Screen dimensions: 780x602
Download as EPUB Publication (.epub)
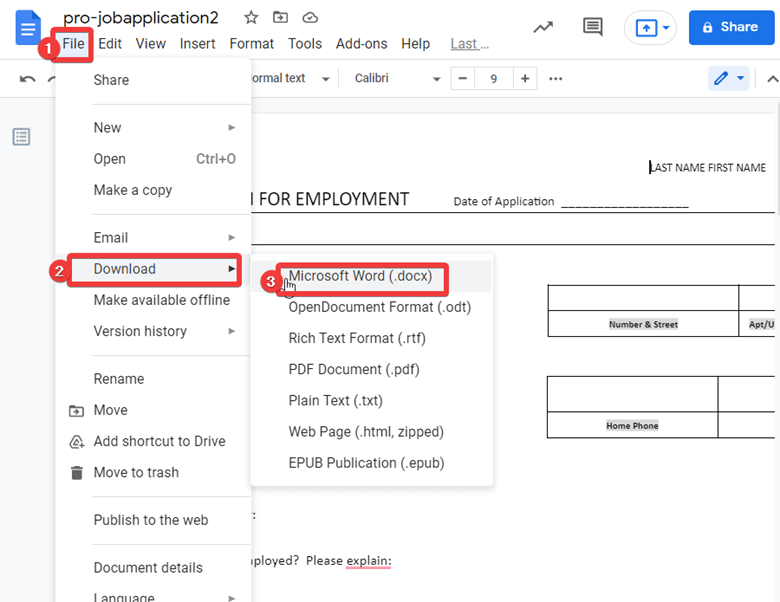point(372,463)
